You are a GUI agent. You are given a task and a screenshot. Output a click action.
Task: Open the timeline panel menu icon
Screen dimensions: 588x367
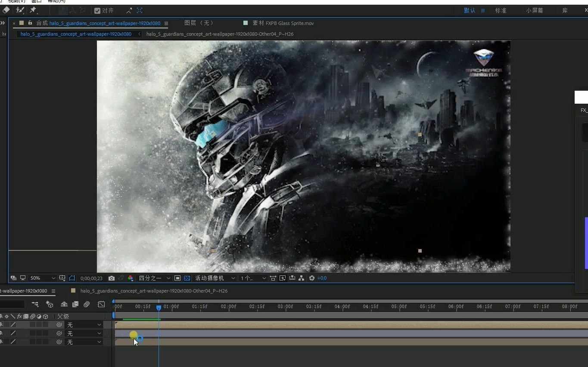tap(53, 291)
